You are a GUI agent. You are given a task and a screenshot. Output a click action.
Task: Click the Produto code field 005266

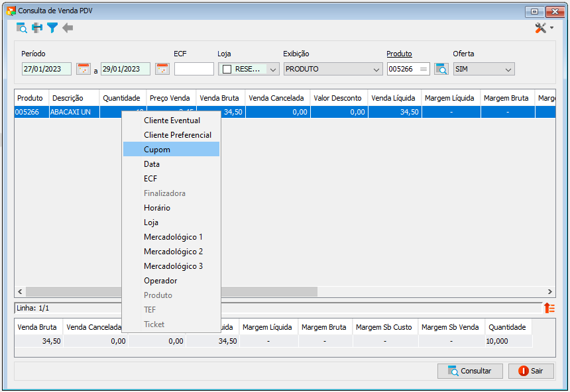click(x=408, y=69)
